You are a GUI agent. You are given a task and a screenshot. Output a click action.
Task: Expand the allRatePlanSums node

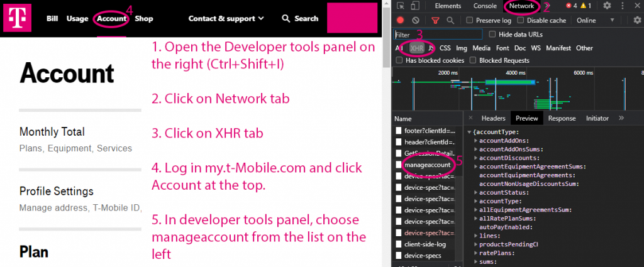click(475, 218)
